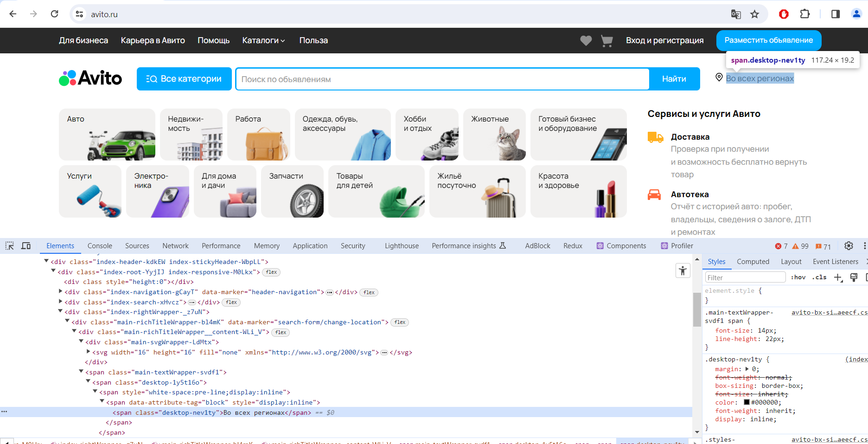Viewport: 868px width, 444px height.
Task: Open the accessibility tree toggle icon
Action: click(x=683, y=270)
